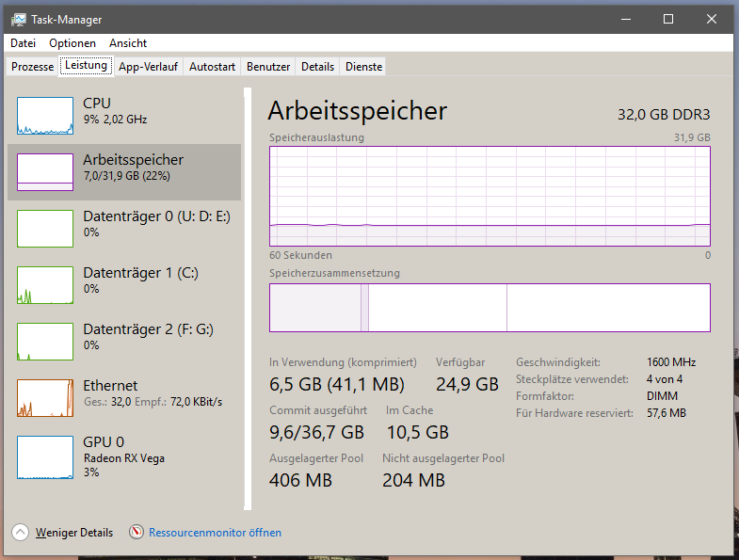
Task: Open the Ethernet entry label
Action: (x=110, y=386)
